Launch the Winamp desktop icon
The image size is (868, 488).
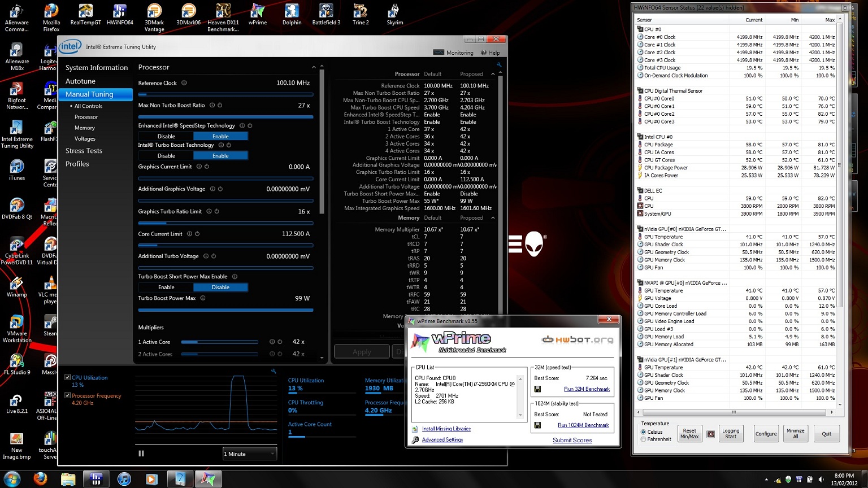tap(17, 287)
